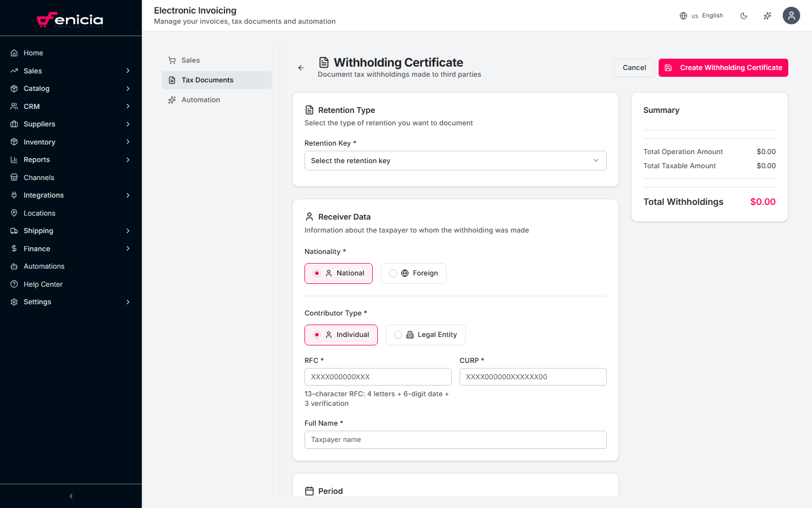812x508 pixels.
Task: Click the Channels icon in the sidebar
Action: point(14,177)
